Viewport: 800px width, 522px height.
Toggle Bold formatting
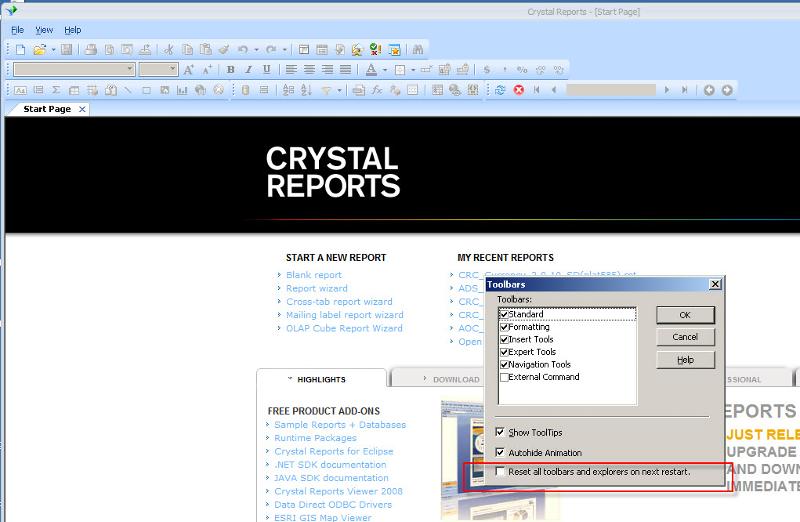[231, 69]
